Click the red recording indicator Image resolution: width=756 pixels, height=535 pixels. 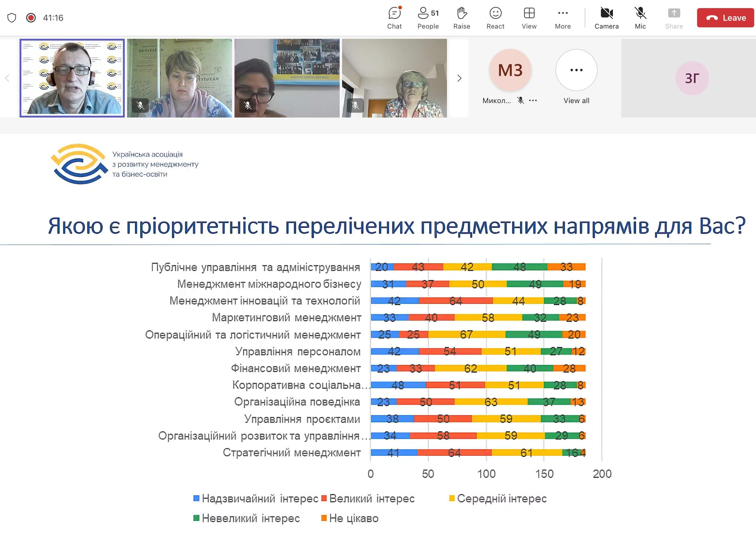coord(31,18)
